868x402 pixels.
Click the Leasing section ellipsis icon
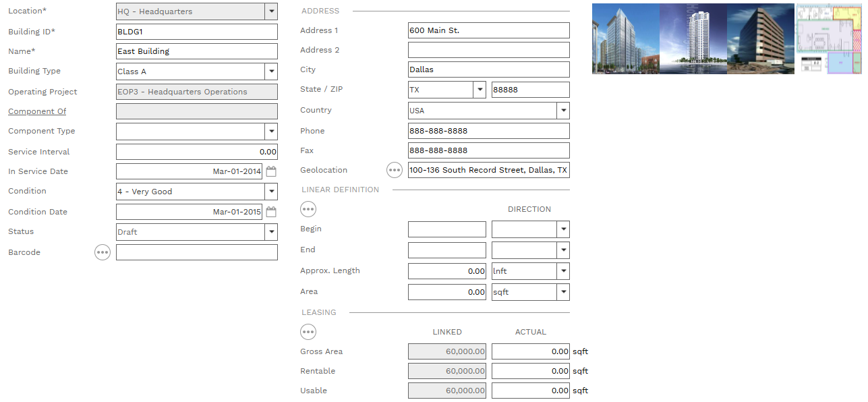(x=308, y=332)
